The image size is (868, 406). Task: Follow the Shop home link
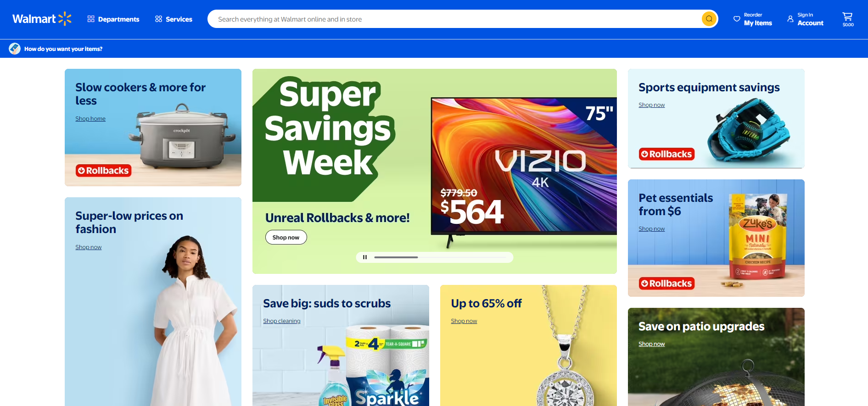[90, 119]
